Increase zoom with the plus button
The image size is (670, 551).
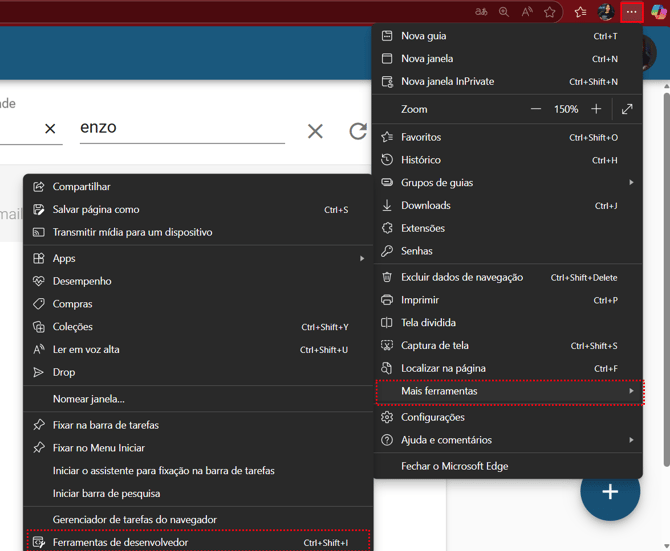coord(596,109)
